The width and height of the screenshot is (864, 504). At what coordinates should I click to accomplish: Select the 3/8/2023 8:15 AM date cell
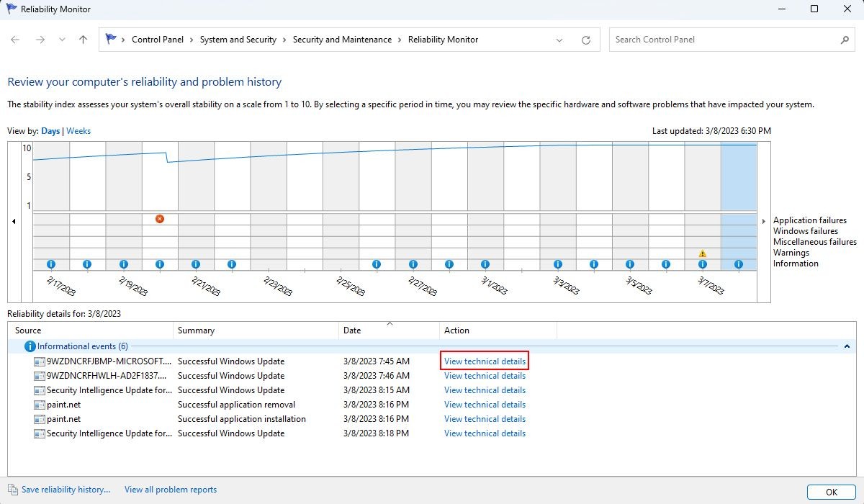(377, 390)
